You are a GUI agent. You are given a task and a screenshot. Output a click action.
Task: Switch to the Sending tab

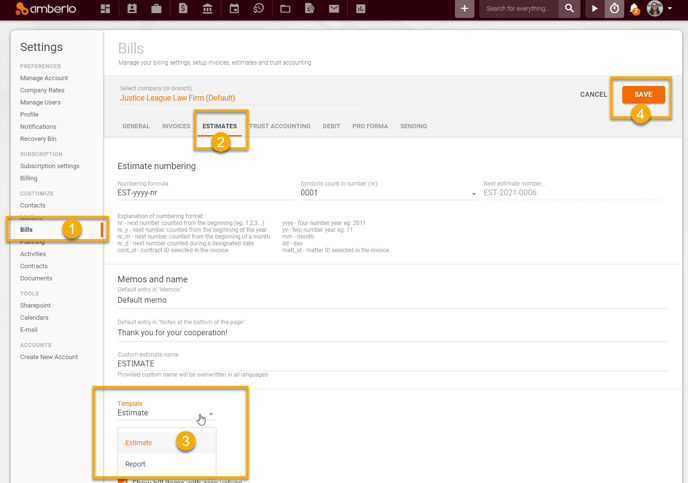413,126
